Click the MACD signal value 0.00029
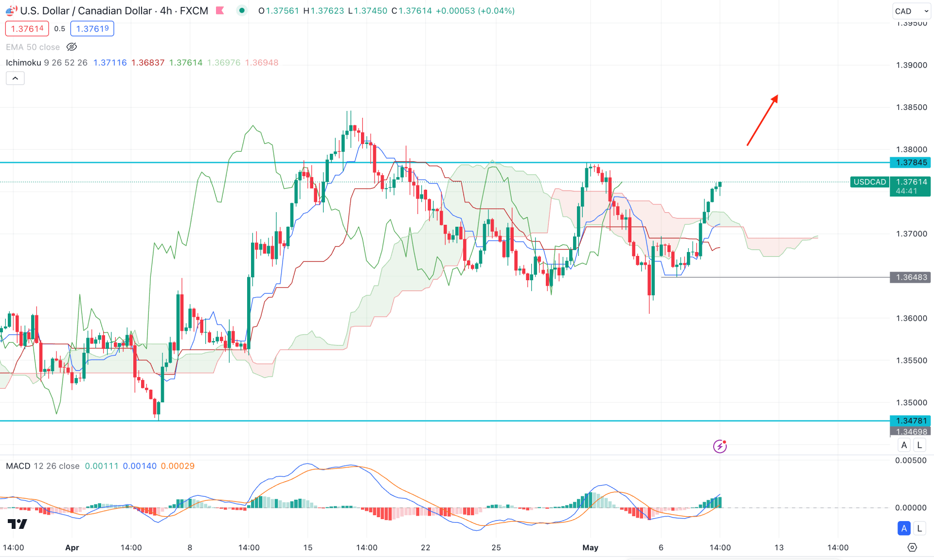934x560 pixels. (x=178, y=466)
